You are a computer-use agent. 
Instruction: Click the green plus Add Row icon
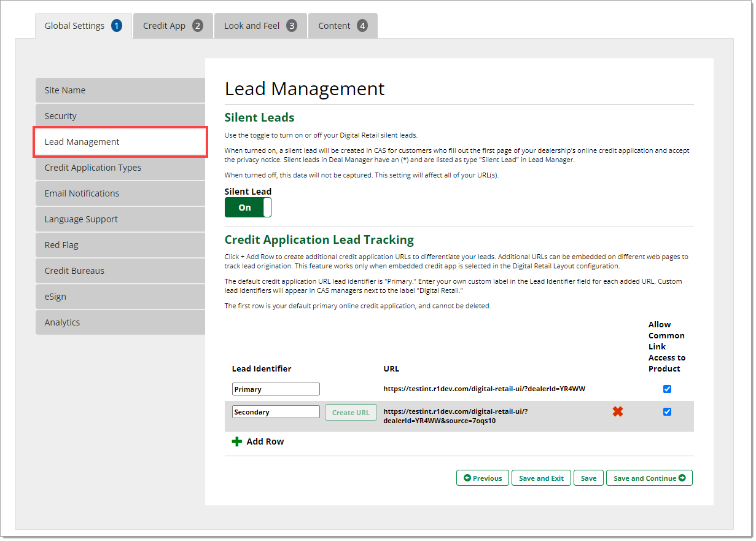point(237,442)
